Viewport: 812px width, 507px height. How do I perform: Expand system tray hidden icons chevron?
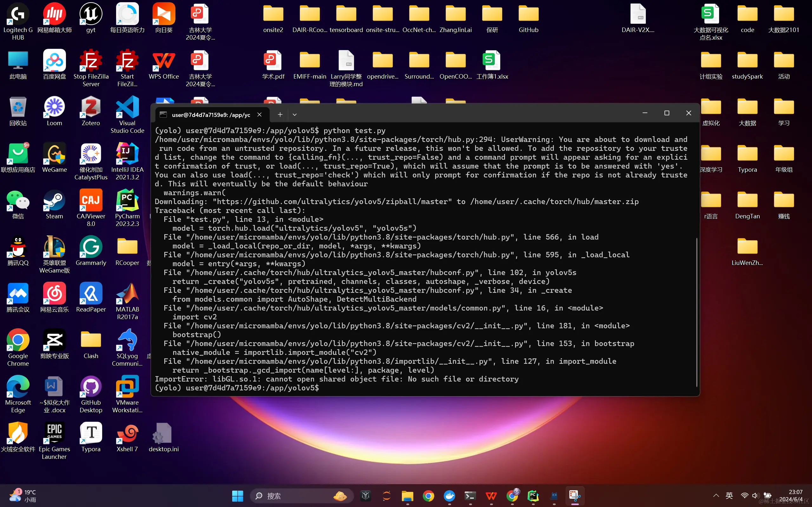click(x=716, y=496)
